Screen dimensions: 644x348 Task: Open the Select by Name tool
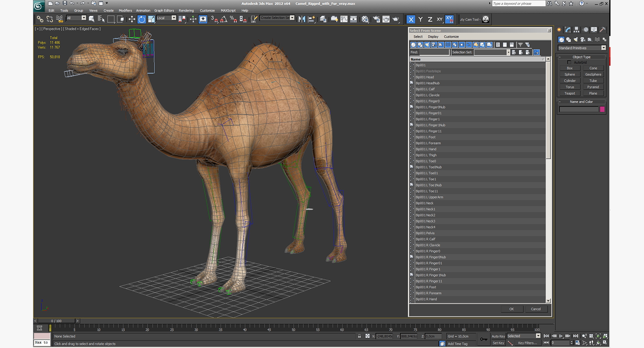click(101, 19)
